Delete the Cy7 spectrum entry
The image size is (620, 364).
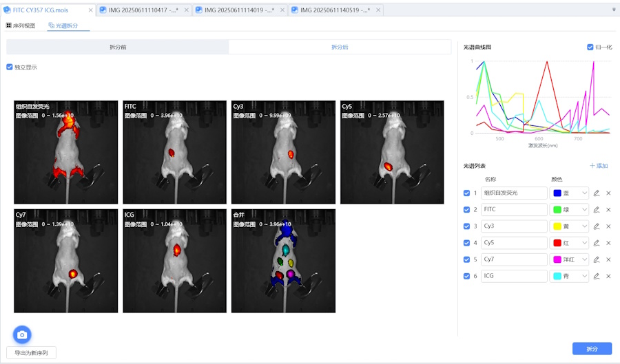coord(608,259)
